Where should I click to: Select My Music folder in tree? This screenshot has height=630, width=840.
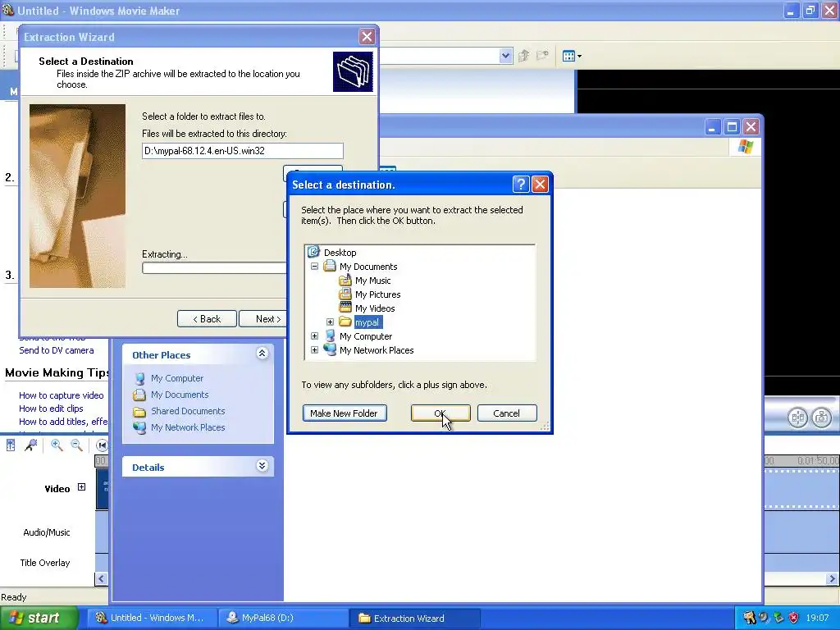(x=373, y=281)
